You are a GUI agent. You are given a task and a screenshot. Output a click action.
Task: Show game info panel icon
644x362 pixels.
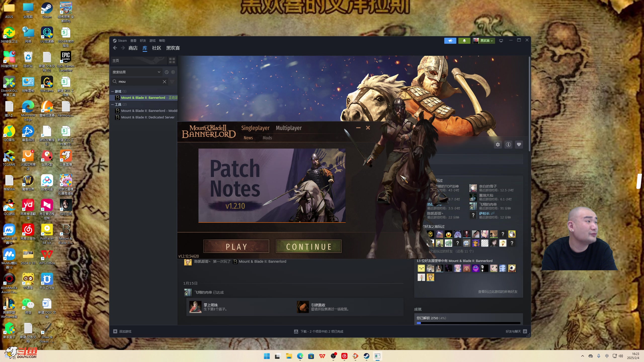[x=508, y=145]
